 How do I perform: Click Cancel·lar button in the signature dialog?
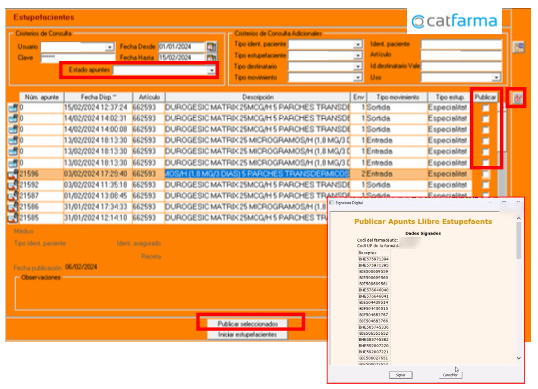pos(450,375)
